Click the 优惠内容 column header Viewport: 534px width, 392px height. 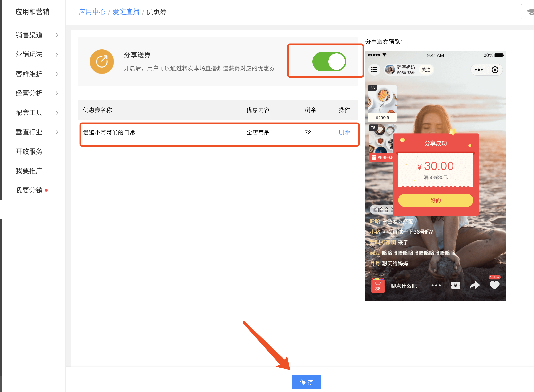pyautogui.click(x=258, y=110)
